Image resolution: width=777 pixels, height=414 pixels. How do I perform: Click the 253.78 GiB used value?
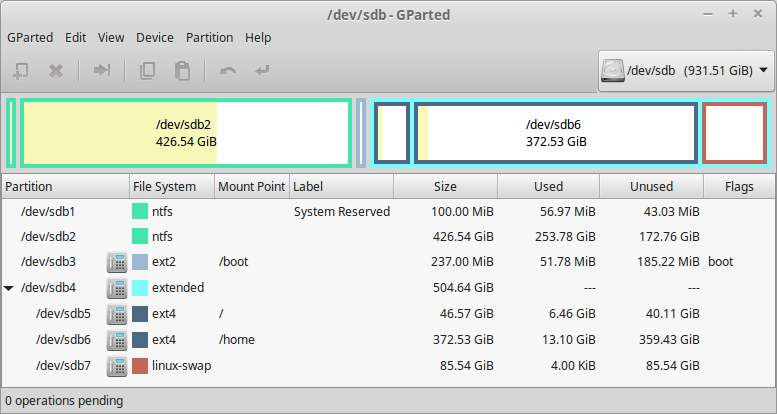565,237
